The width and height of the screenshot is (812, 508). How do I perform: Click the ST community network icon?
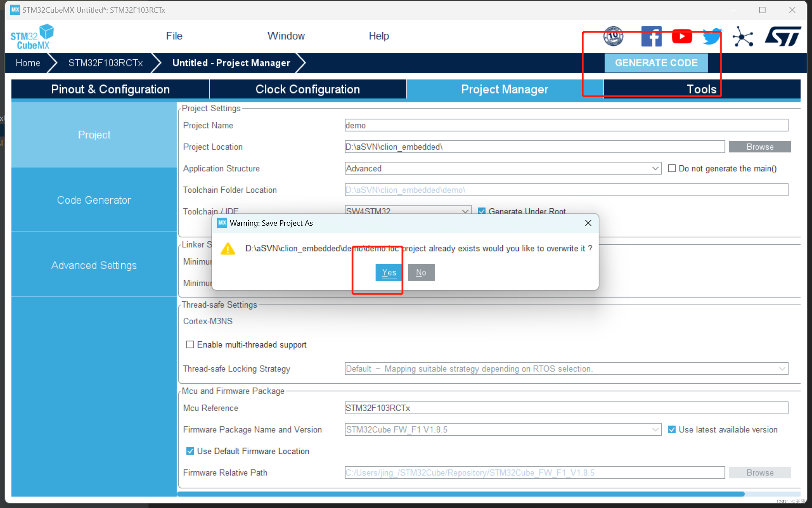[743, 37]
